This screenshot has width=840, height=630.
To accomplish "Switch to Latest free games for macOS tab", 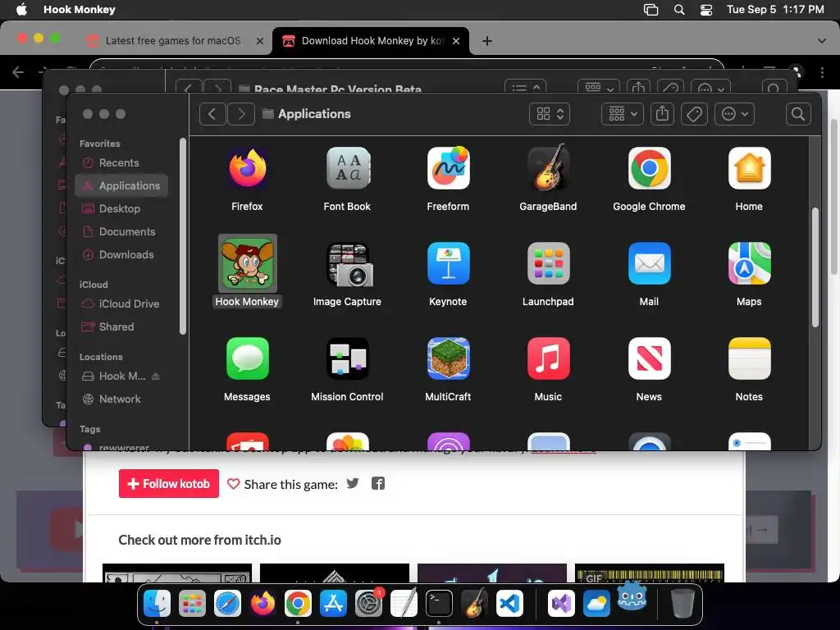I will (x=172, y=41).
